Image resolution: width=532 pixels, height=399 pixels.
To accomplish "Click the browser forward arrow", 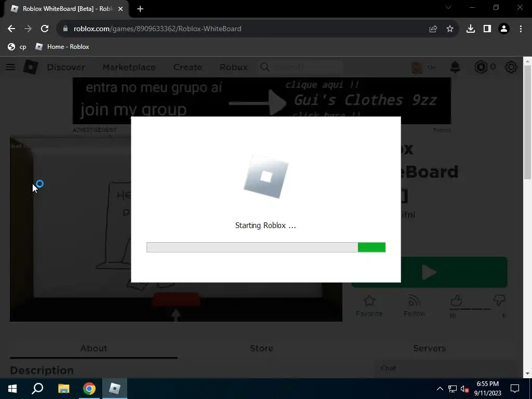I will [x=28, y=29].
